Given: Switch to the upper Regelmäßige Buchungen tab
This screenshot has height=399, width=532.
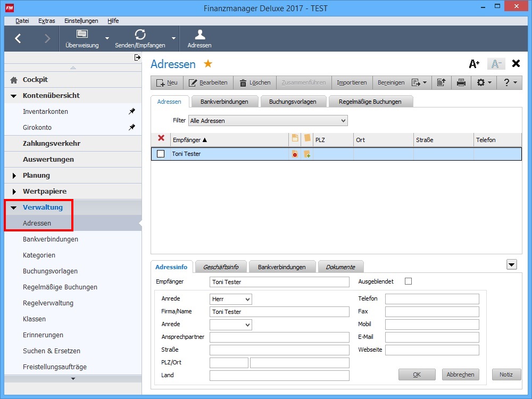Looking at the screenshot, I should tap(370, 102).
